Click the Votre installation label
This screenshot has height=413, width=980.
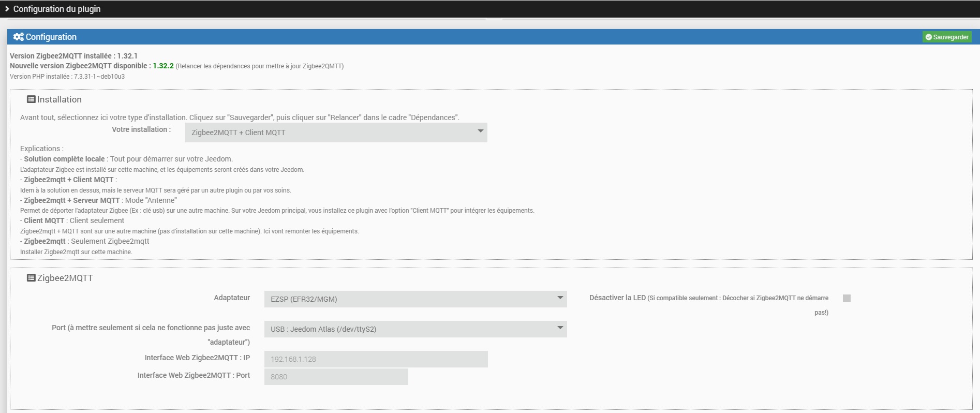pyautogui.click(x=141, y=129)
